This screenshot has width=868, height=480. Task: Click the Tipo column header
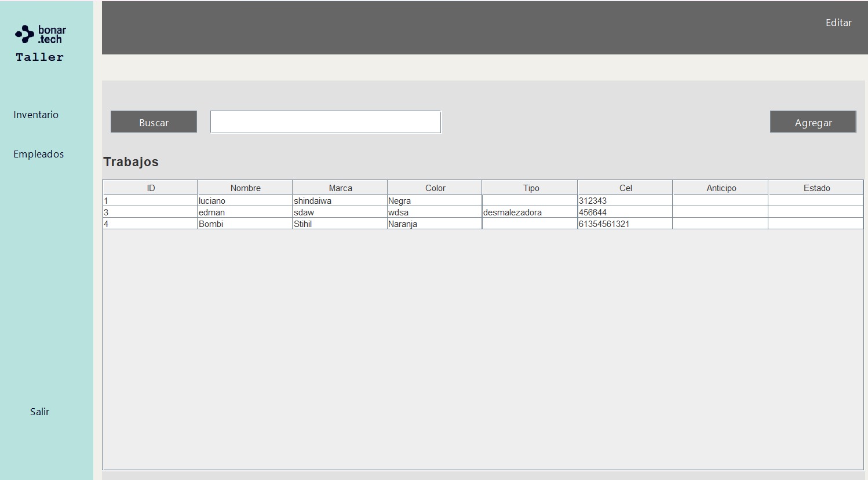[530, 187]
